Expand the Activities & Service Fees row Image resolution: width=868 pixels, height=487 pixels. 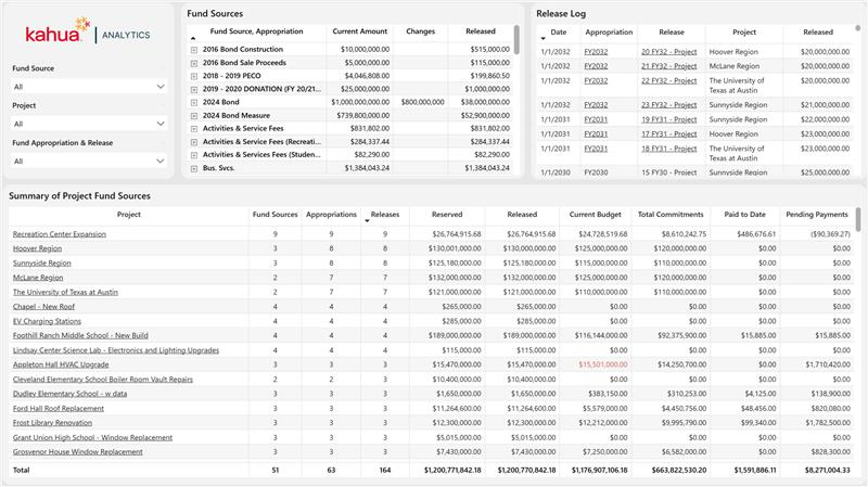point(194,129)
